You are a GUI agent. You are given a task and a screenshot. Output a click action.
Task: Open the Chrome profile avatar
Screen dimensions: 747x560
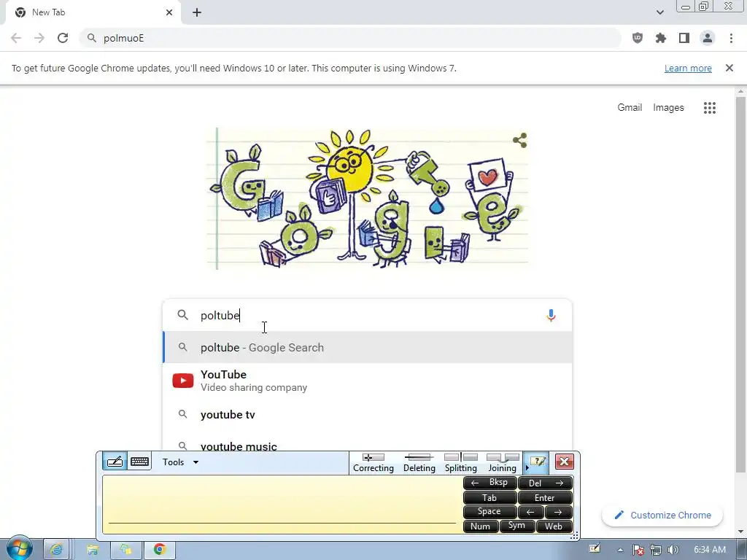(x=708, y=38)
